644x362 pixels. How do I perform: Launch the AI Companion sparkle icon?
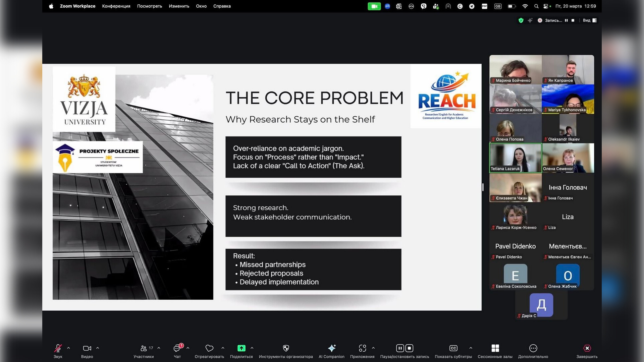coord(331,349)
